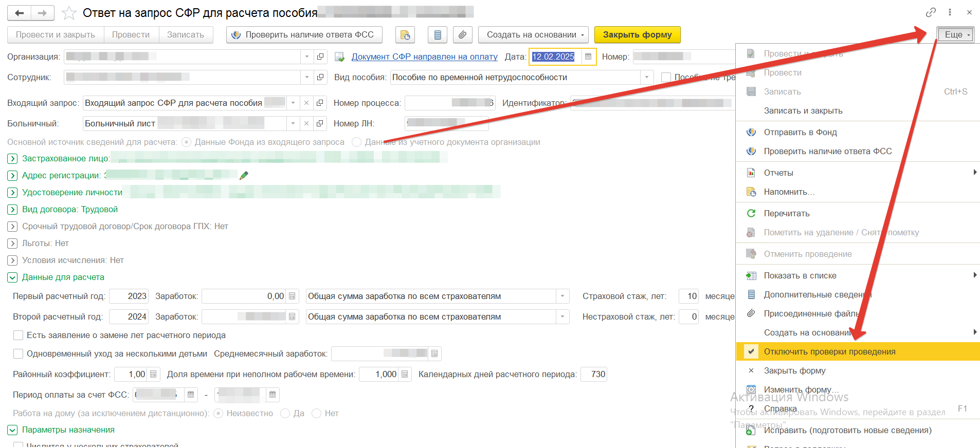
Task: Enable заявление о замене лет checkbox
Action: 19,335
